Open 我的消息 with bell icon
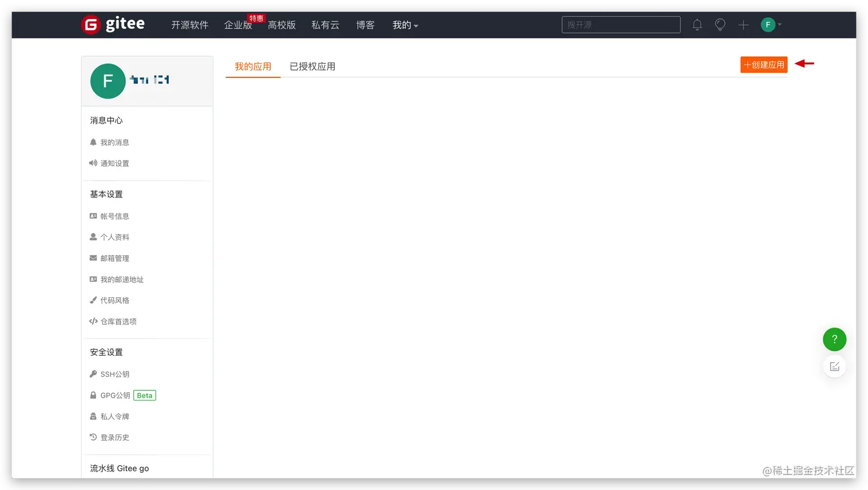The width and height of the screenshot is (868, 490). click(110, 142)
